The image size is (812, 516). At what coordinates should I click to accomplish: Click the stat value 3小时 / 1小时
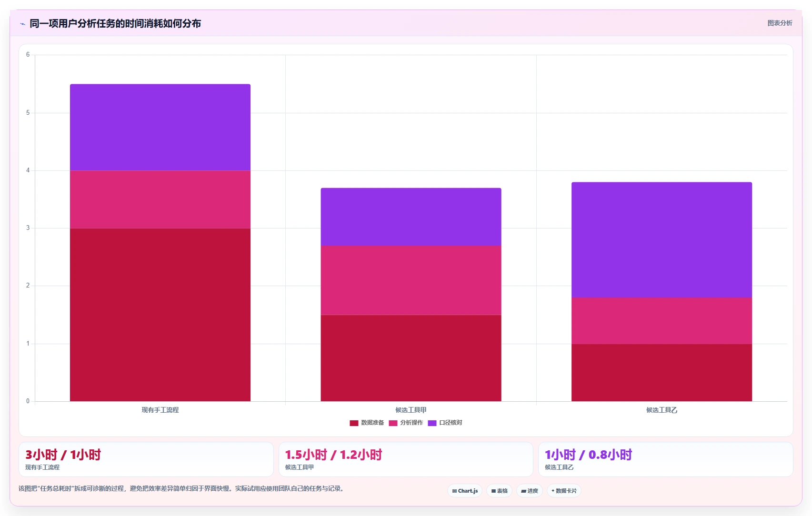tap(63, 455)
